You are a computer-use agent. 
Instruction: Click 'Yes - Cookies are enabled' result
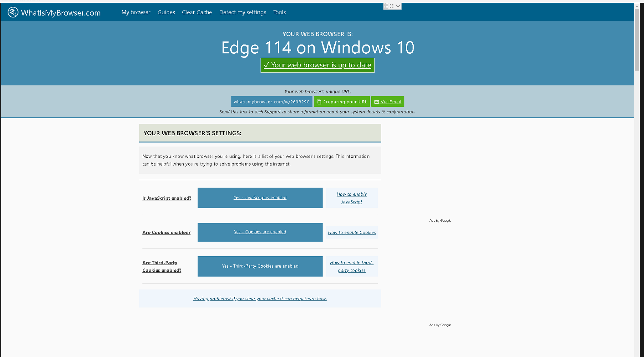pyautogui.click(x=260, y=232)
